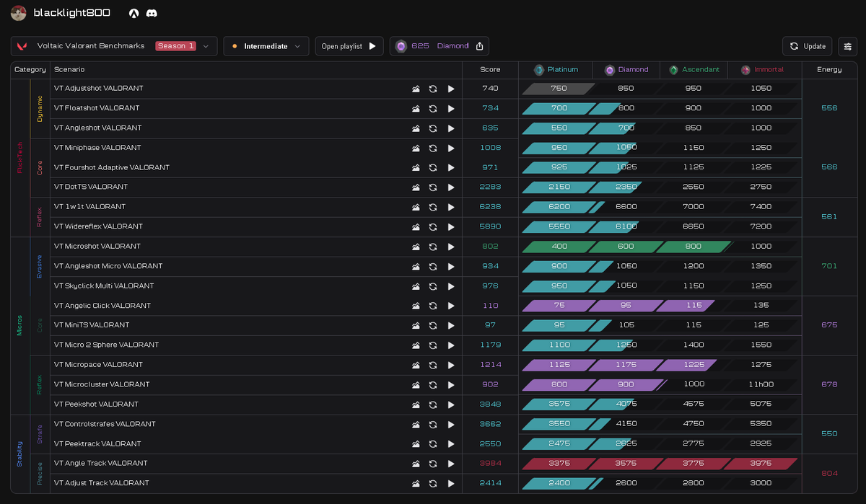Click the Immortal 3975 bar for VT Angle Track
Screen dimensions: 866x504
point(761,464)
